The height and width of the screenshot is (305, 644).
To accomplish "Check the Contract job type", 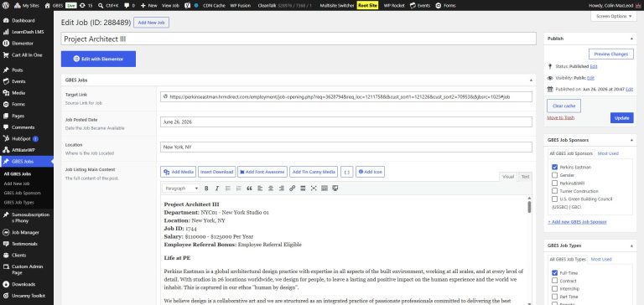I will [555, 281].
